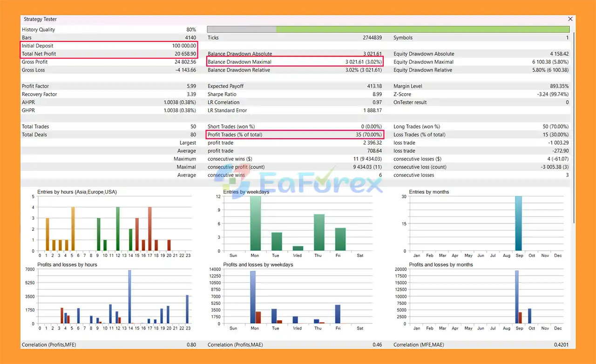596x364 pixels.
Task: Select the Correlation (Profits,MFE) value 0.80
Action: [x=191, y=345]
